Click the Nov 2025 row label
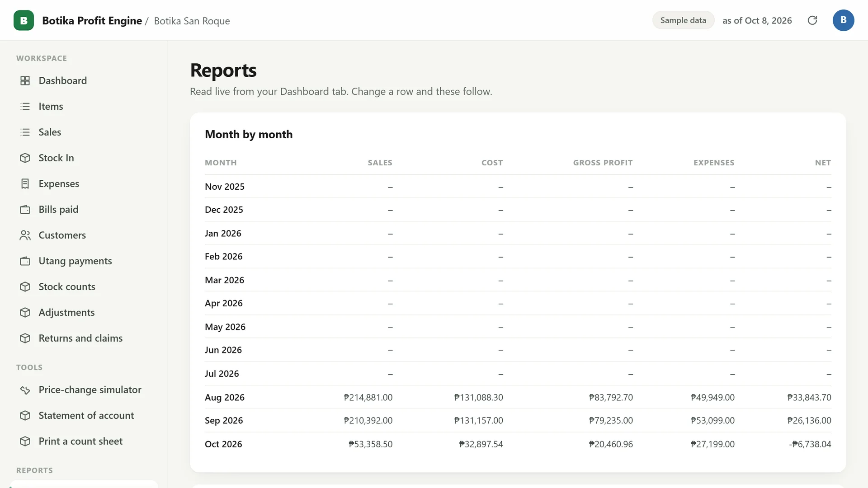868x488 pixels. pyautogui.click(x=225, y=187)
